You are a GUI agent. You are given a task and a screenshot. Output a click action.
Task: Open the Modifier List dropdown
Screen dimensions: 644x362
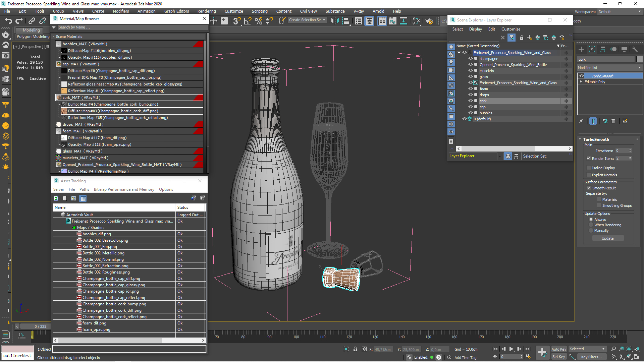click(609, 68)
